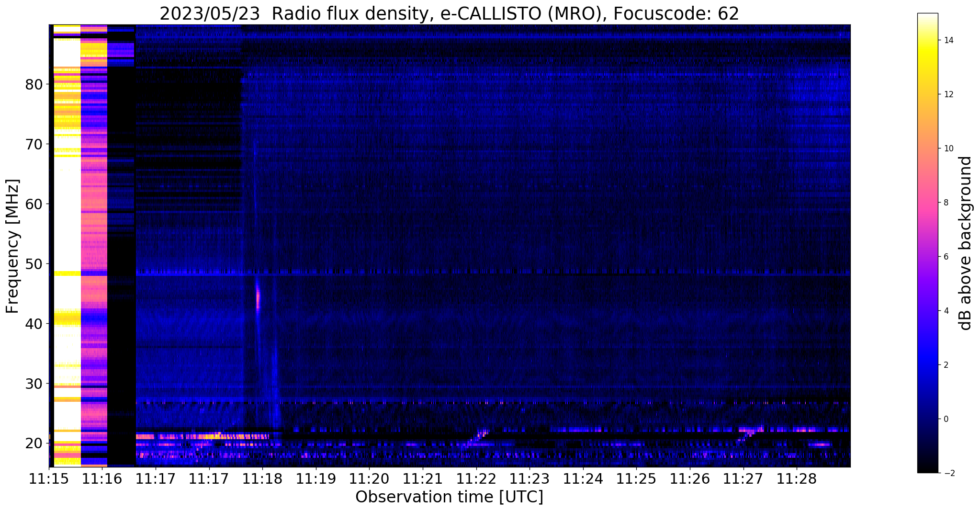Click the 11:22 time tick label
The height and width of the screenshot is (511, 980).
click(476, 478)
